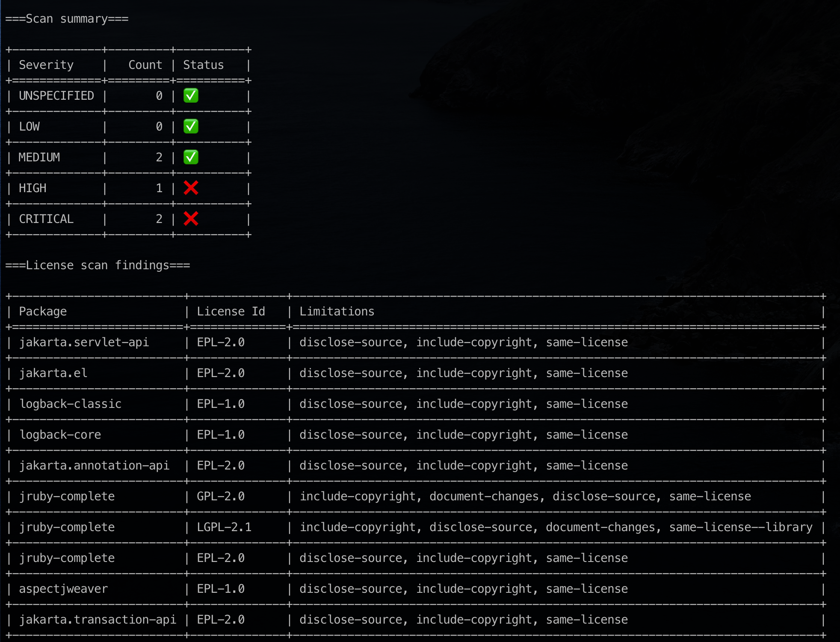Click the Status column header

pyautogui.click(x=204, y=65)
